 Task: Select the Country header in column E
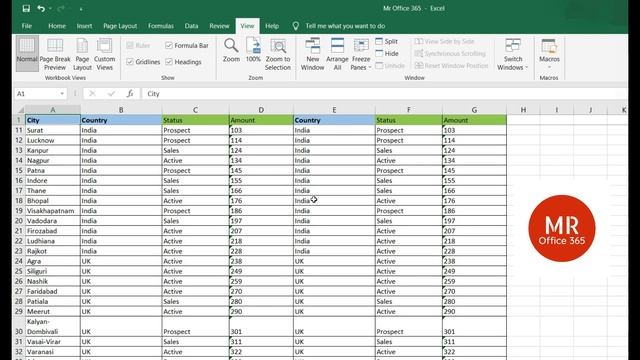(x=334, y=120)
